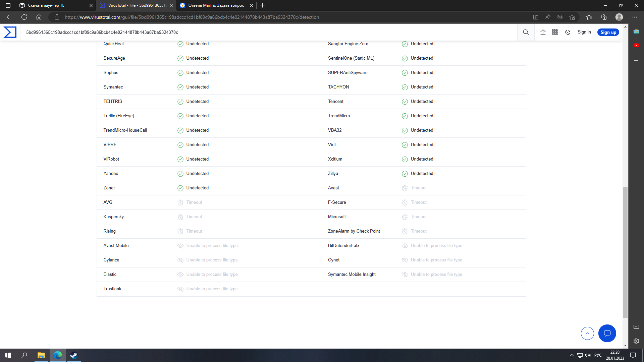Click the Kaspersky vendor name
The width and height of the screenshot is (644, 362).
click(x=113, y=217)
